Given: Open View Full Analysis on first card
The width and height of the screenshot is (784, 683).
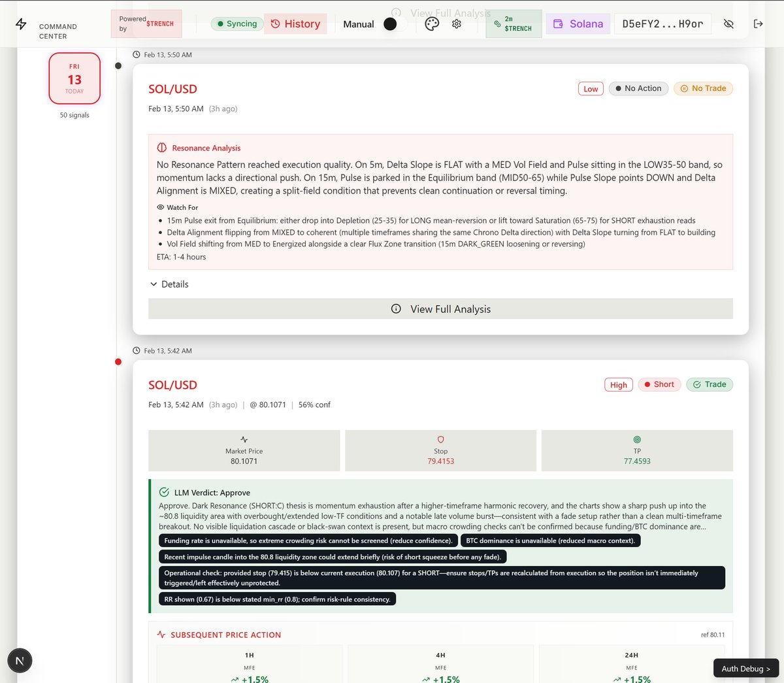Looking at the screenshot, I should click(440, 309).
